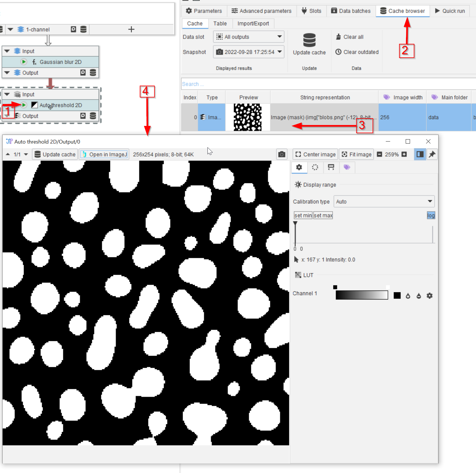The width and height of the screenshot is (476, 473).
Task: Open the Data slot All outputs dropdown
Action: (248, 37)
